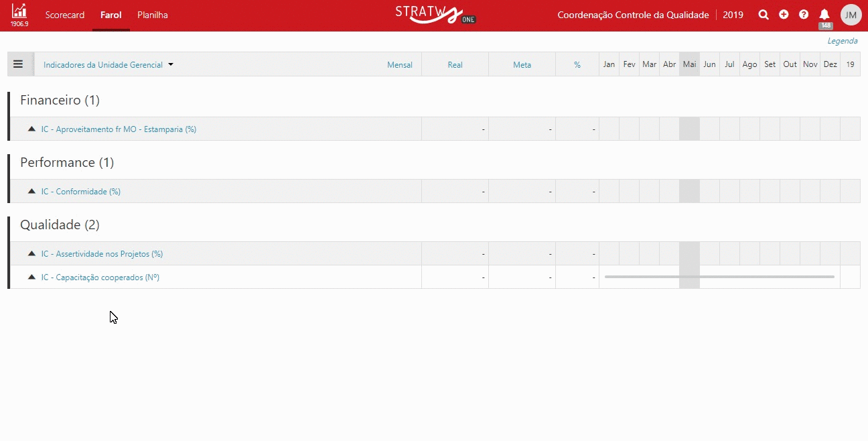This screenshot has height=441, width=868.
Task: Expand the IC - Conformidade triangle
Action: [31, 191]
